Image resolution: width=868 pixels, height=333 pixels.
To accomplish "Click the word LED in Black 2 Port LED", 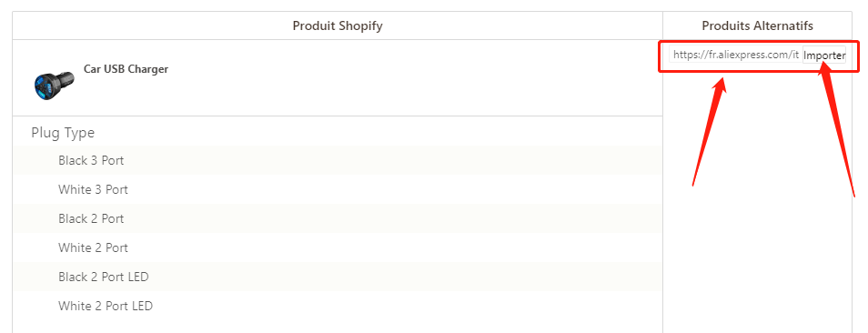I will point(137,277).
